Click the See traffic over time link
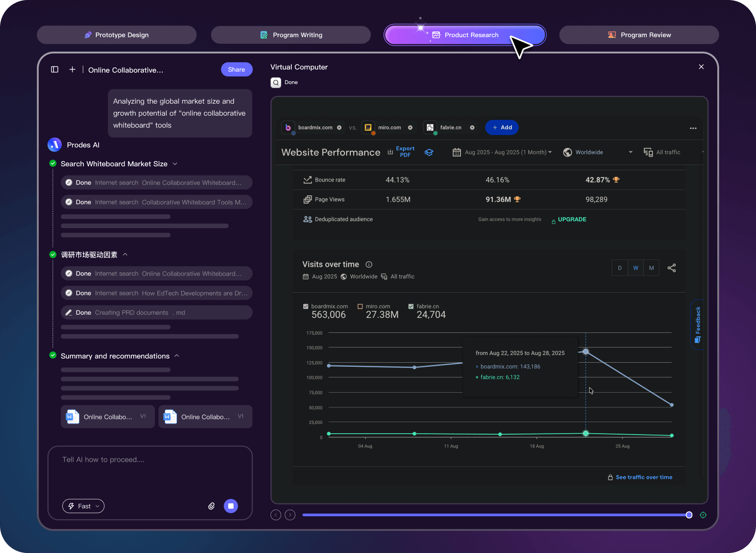This screenshot has width=756, height=553. (644, 477)
